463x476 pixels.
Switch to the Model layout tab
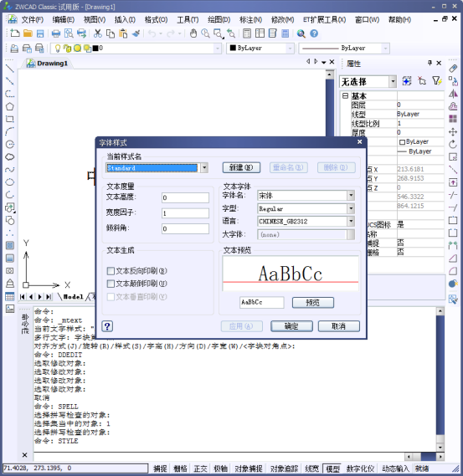[73, 297]
